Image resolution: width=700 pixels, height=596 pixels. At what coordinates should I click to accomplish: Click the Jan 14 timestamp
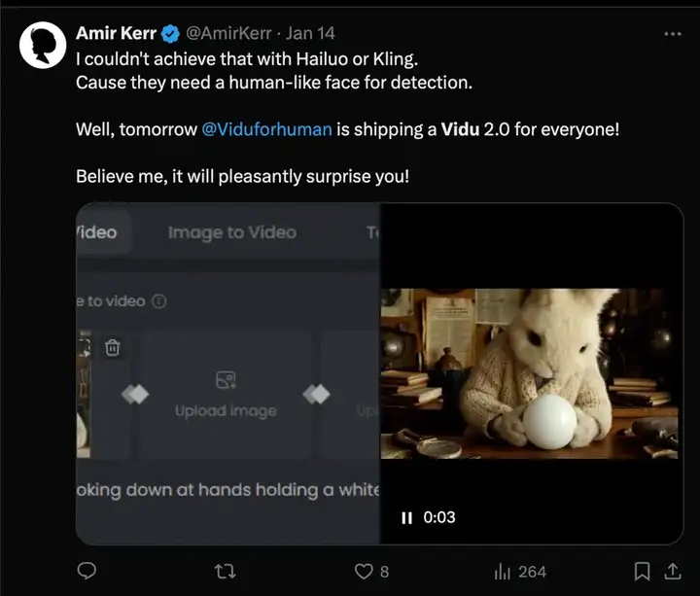click(x=310, y=33)
